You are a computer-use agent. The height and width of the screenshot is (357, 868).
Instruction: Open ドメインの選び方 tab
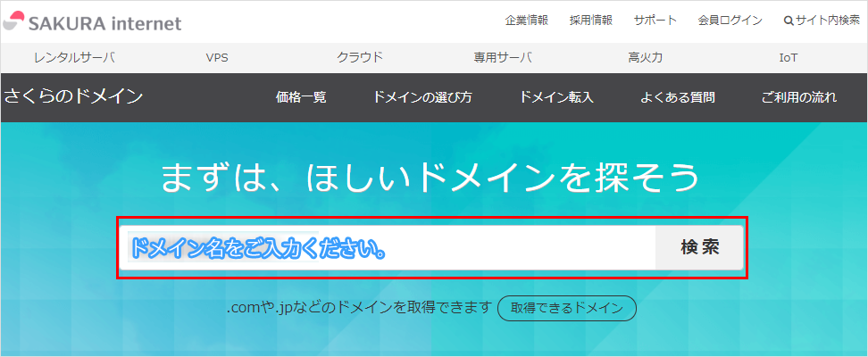click(x=422, y=97)
